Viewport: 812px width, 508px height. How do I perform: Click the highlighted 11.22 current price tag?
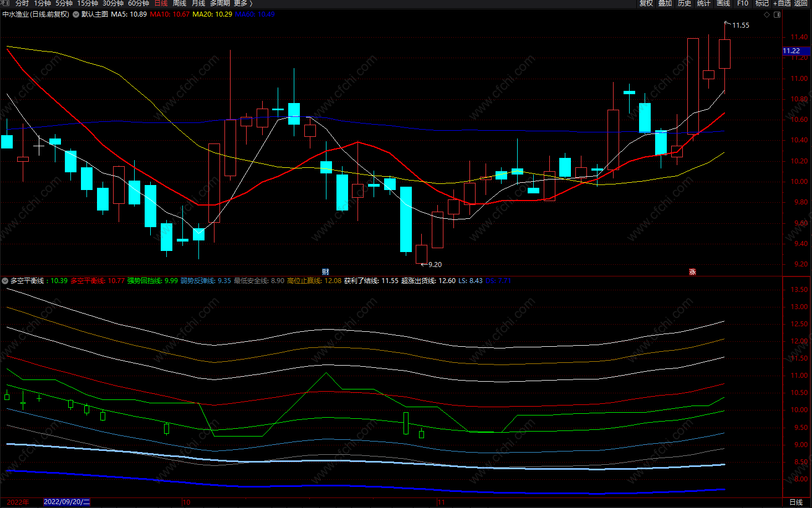tap(796, 51)
